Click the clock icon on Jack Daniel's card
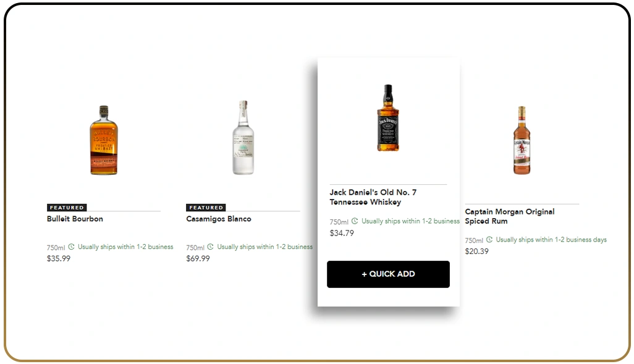 (x=354, y=221)
